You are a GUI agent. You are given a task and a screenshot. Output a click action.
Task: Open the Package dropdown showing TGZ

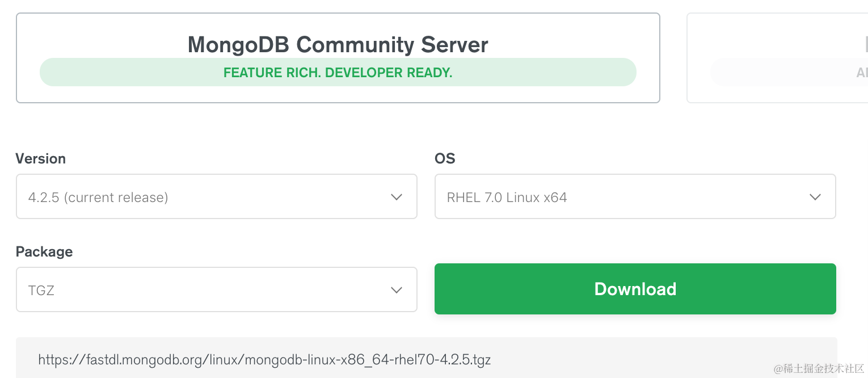pyautogui.click(x=217, y=289)
